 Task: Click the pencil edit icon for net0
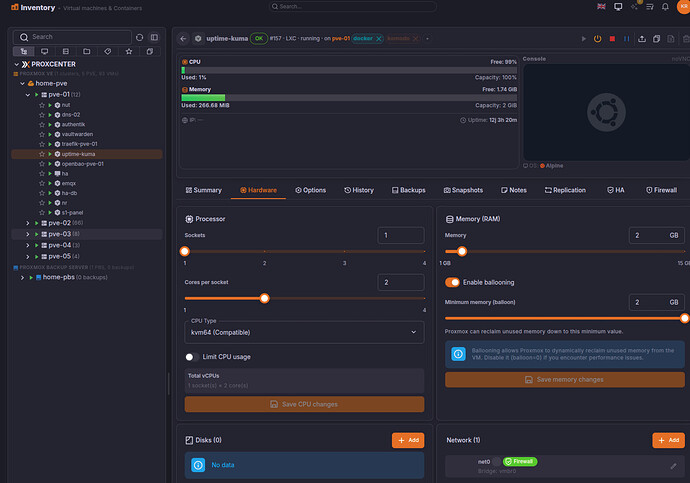[673, 466]
